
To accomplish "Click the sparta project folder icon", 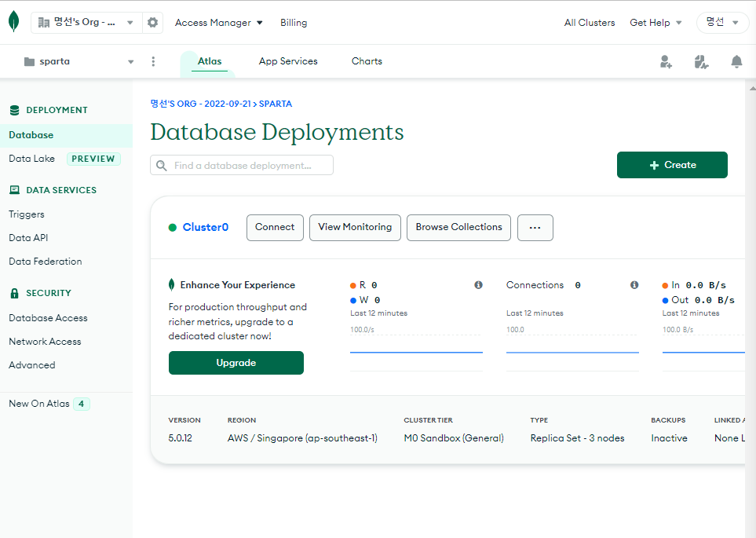I will pos(29,62).
